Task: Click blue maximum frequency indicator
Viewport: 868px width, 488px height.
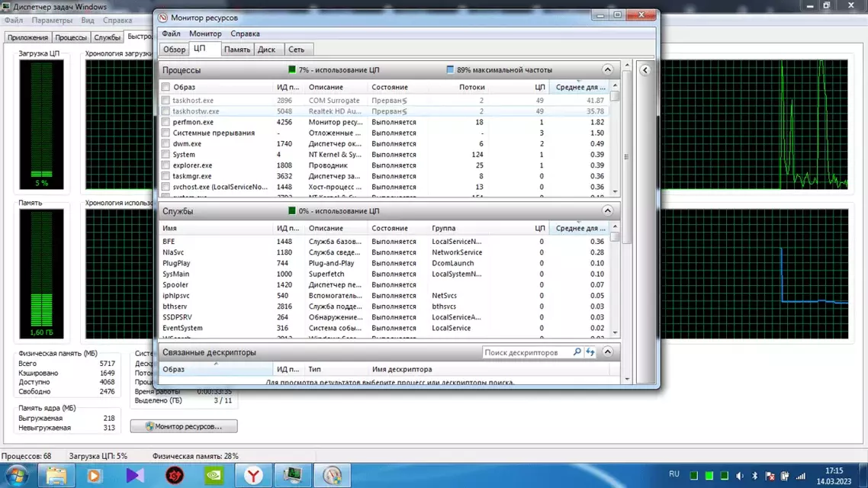Action: click(450, 69)
